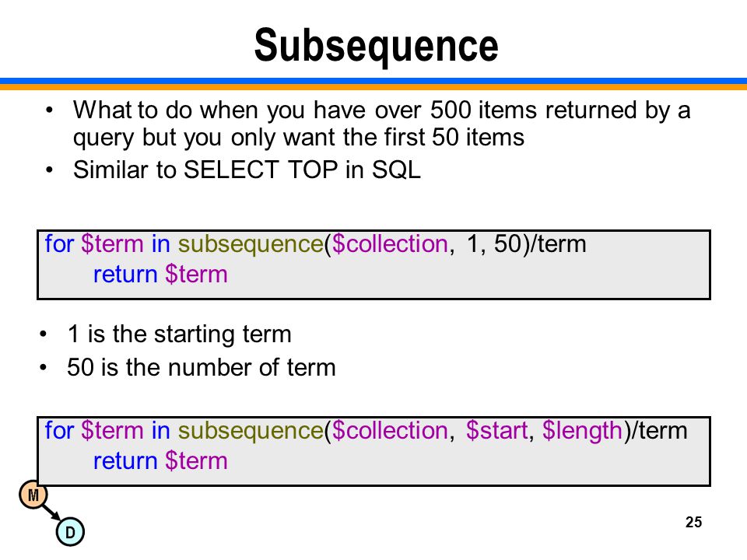
Task: Select the second subsequence code box
Action: point(374,451)
